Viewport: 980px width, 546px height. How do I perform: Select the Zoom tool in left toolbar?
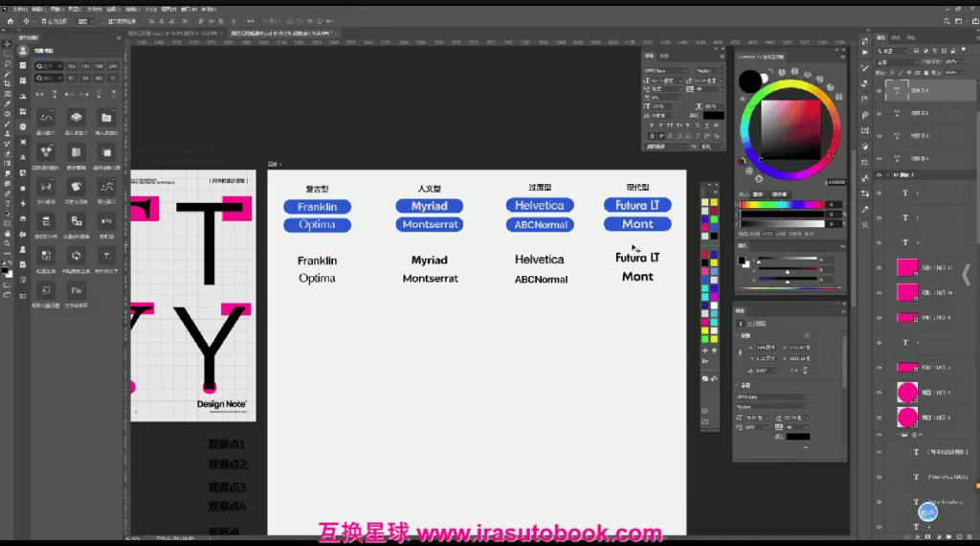(8, 243)
